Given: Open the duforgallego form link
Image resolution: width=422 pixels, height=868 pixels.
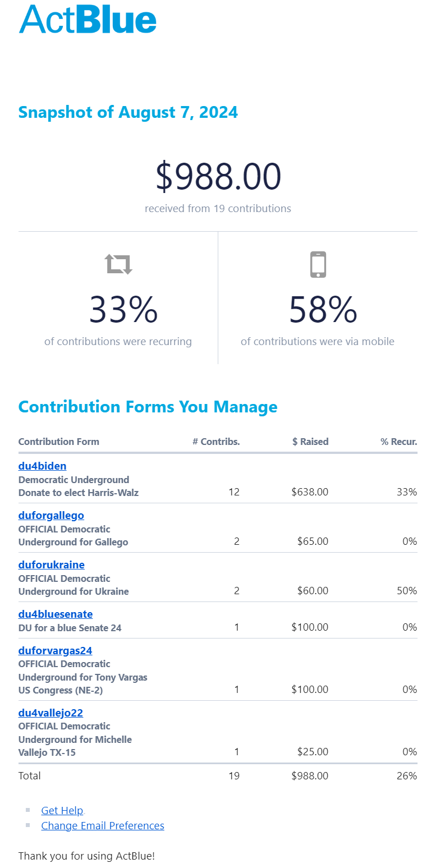Looking at the screenshot, I should pos(51,515).
